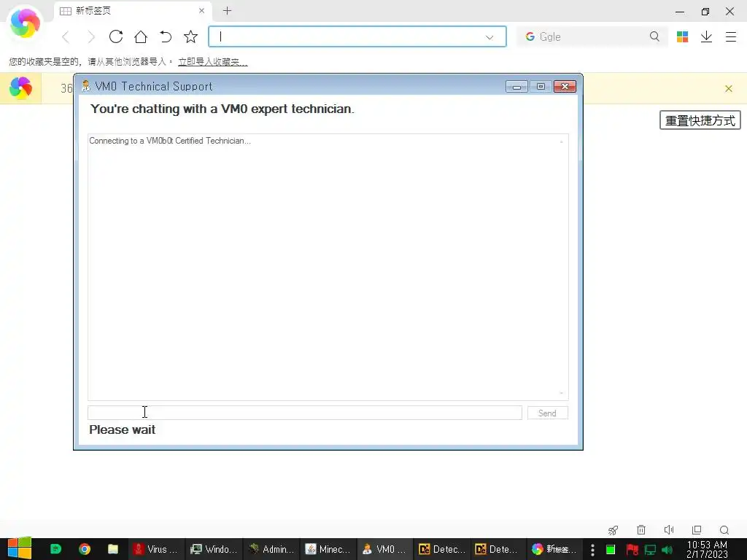
Task: Click the VM0 Technical Support title icon
Action: [x=86, y=86]
